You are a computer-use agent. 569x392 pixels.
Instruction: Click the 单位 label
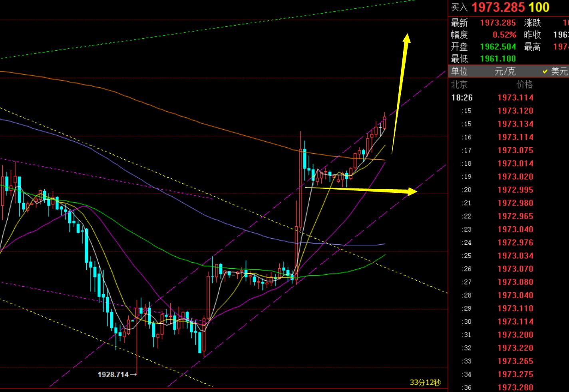(x=460, y=72)
